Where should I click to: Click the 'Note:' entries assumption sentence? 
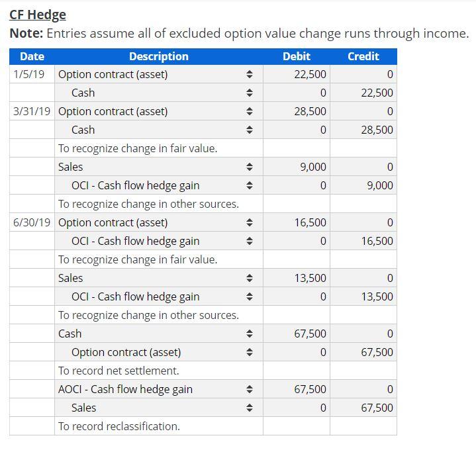pos(240,33)
